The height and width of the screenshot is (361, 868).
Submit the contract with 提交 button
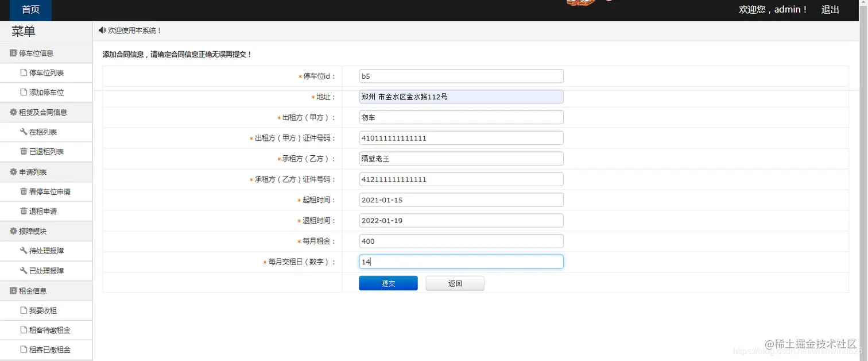pos(388,283)
